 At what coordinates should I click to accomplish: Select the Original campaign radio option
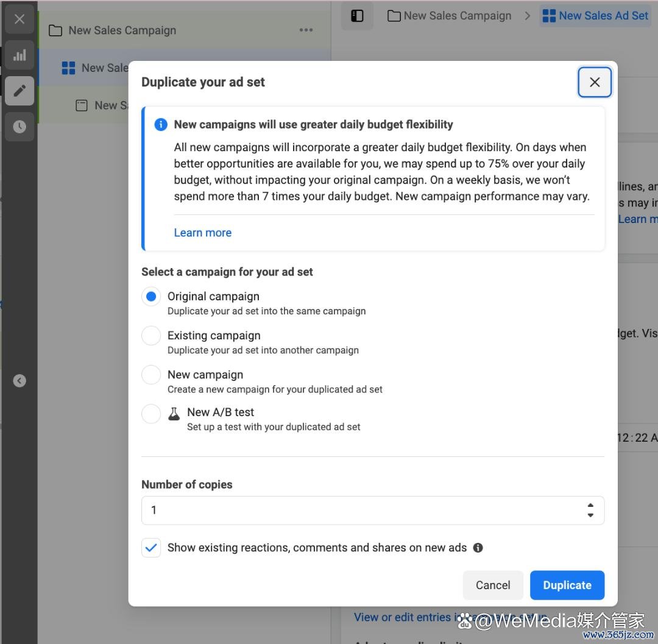151,297
